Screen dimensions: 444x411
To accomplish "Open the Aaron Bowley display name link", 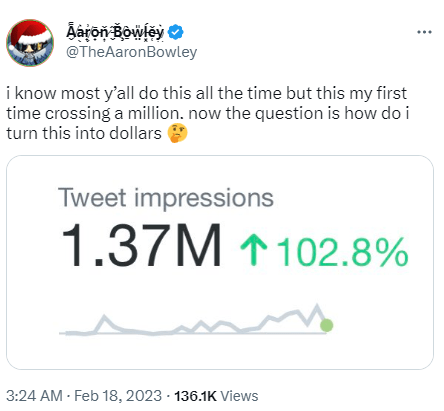I will [x=115, y=32].
